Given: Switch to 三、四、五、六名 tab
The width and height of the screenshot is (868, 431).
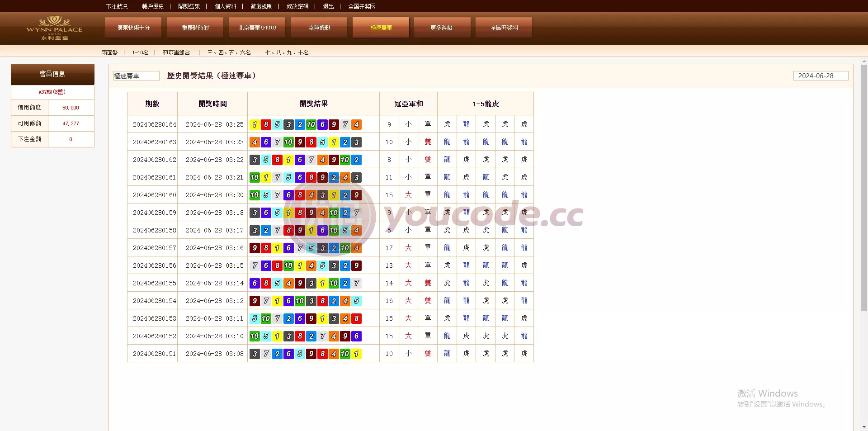Looking at the screenshot, I should point(229,52).
